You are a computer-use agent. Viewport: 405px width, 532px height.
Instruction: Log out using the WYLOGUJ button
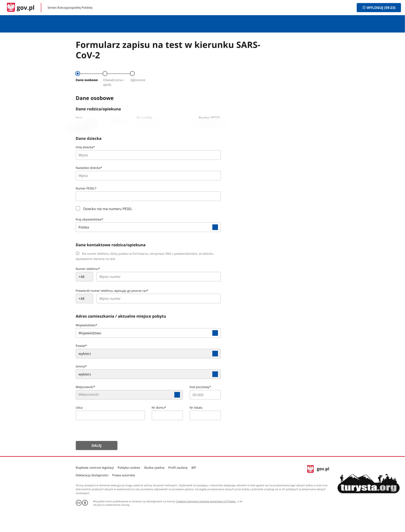378,8
